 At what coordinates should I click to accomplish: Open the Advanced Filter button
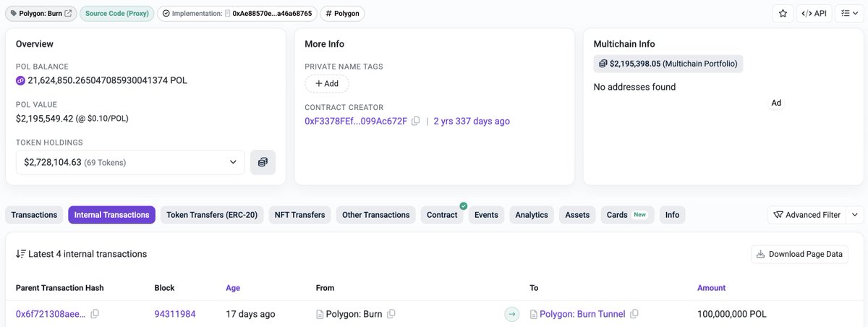pos(807,215)
